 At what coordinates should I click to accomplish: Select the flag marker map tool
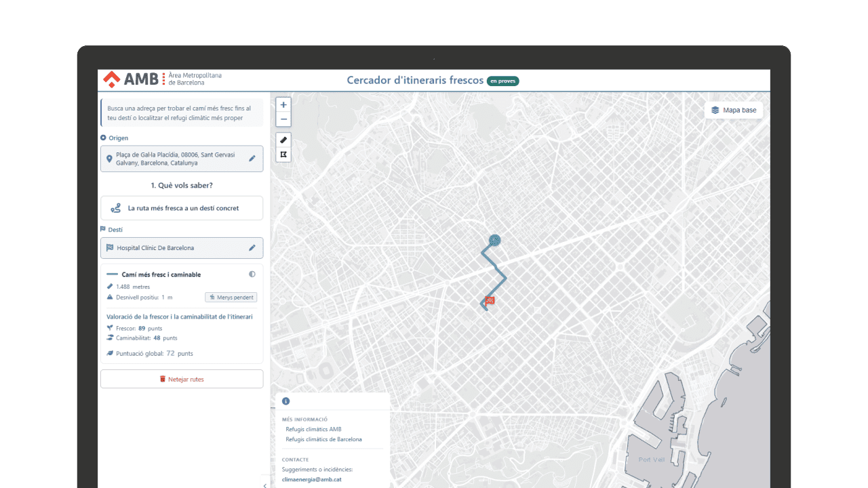283,155
